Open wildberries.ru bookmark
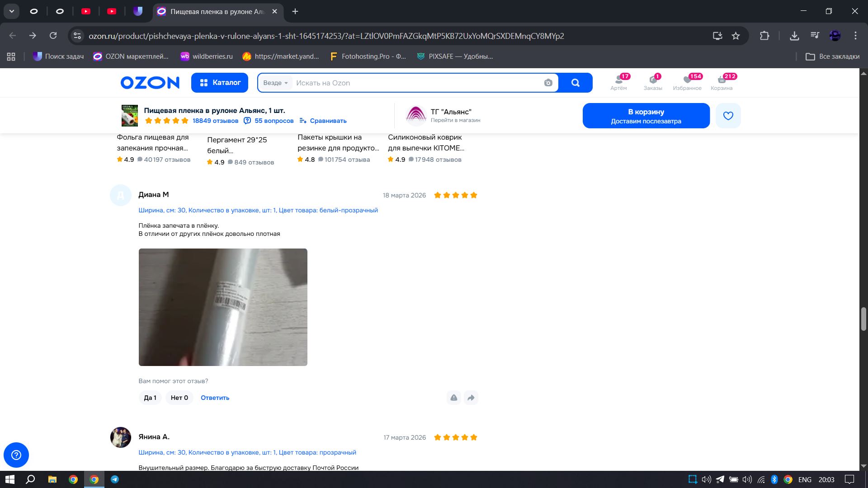 (x=207, y=56)
